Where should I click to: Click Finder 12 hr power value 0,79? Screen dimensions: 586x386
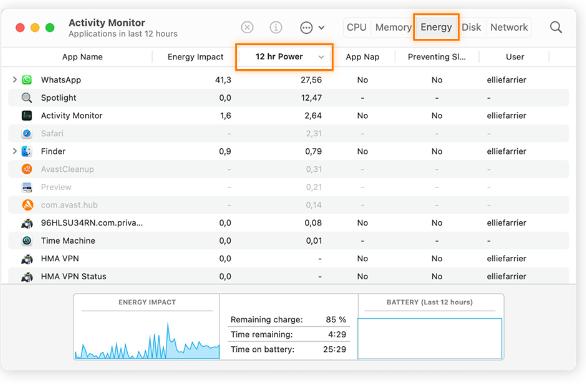[x=313, y=151]
